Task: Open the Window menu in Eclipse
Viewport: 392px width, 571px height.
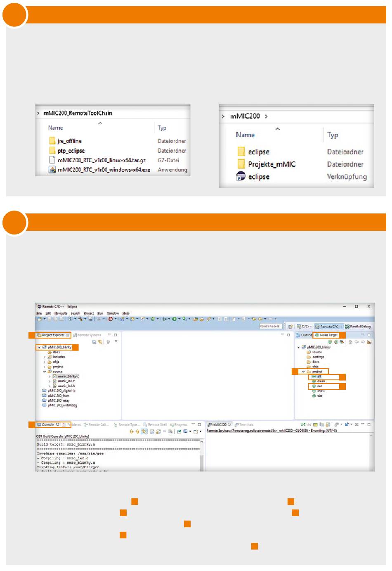Action: point(113,313)
